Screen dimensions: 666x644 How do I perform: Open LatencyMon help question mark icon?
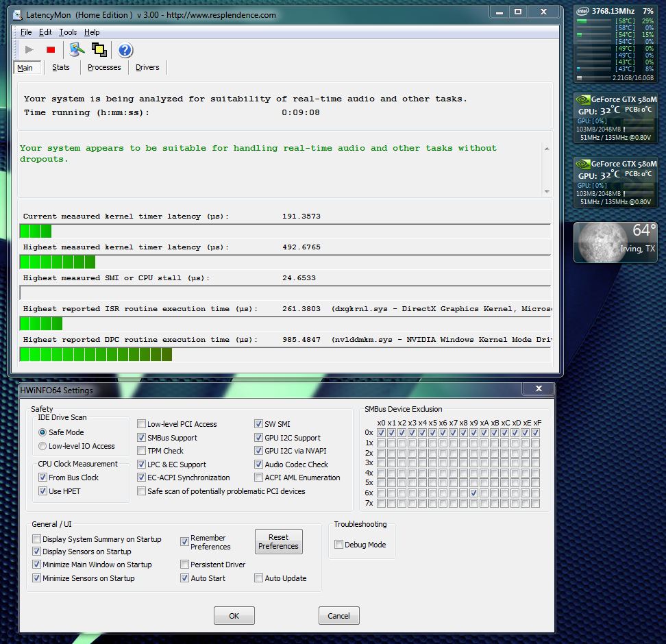125,50
